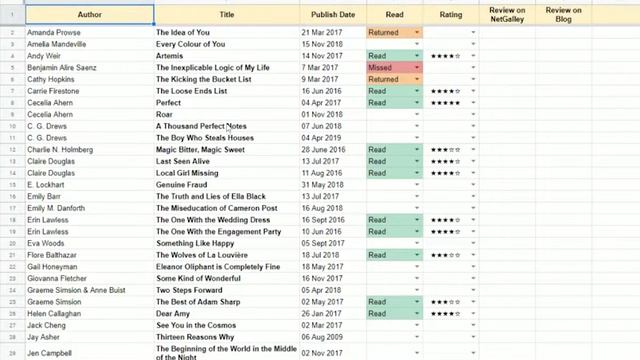Open the Read dropdown for Thirteen Reasons Why
This screenshot has width=640, height=360.
417,337
